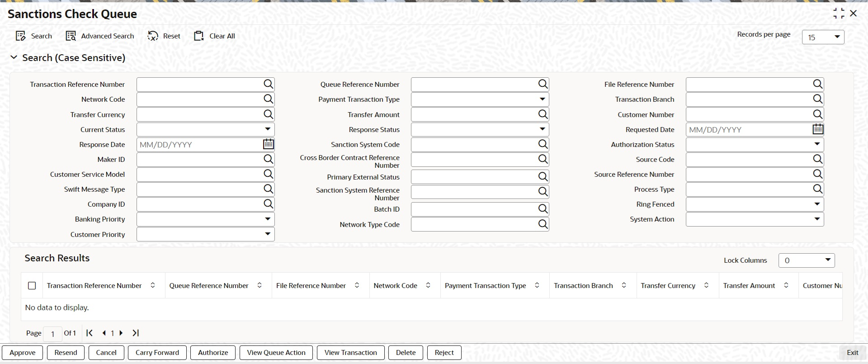Expand Customer Priority dropdown
This screenshot has width=868, height=364.
[x=205, y=234]
